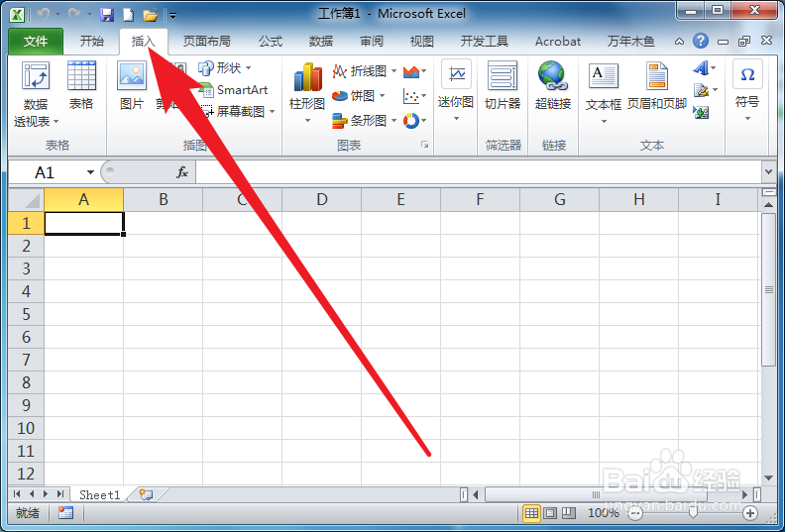Expand the formula bar

click(768, 172)
